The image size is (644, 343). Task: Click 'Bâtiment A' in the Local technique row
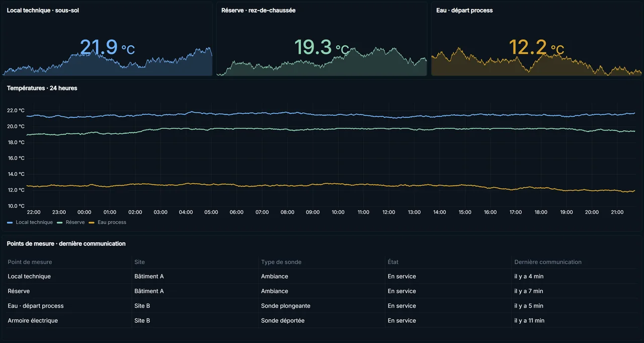[x=149, y=277]
